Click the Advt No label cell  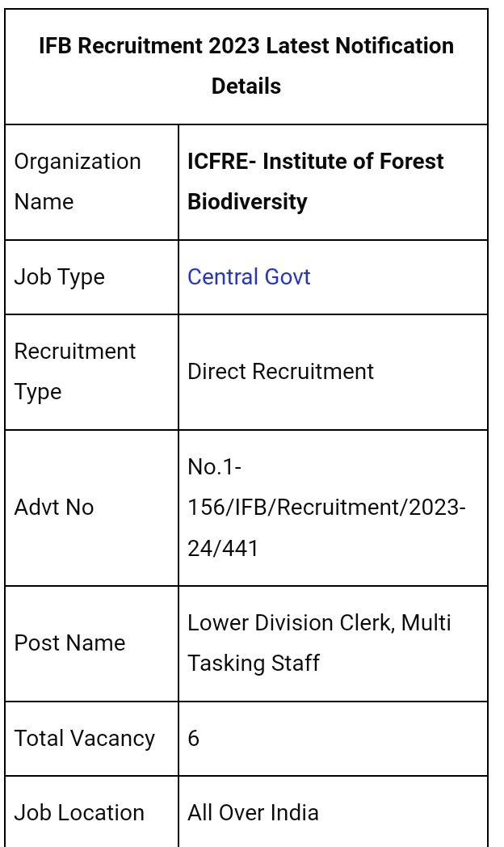pyautogui.click(x=92, y=508)
